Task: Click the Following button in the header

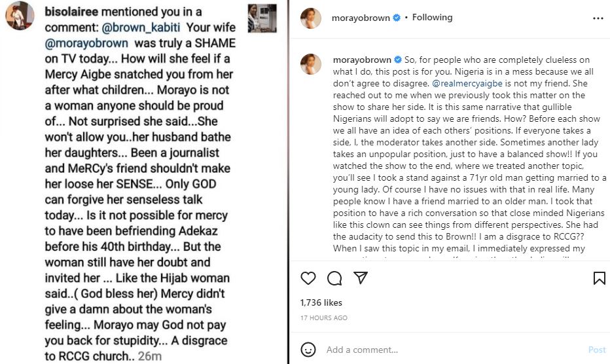Action: click(432, 18)
